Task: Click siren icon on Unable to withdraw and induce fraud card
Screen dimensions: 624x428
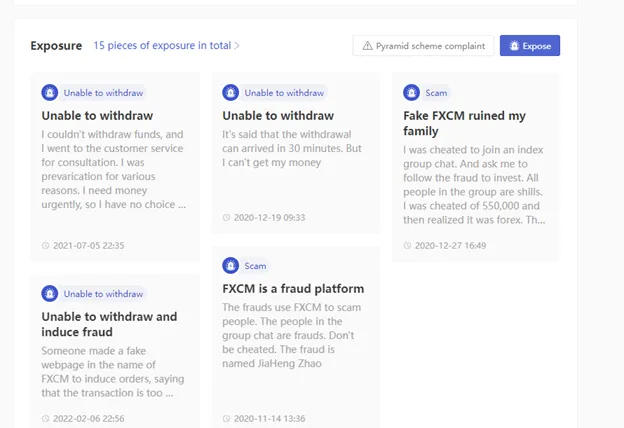Action: pyautogui.click(x=50, y=293)
